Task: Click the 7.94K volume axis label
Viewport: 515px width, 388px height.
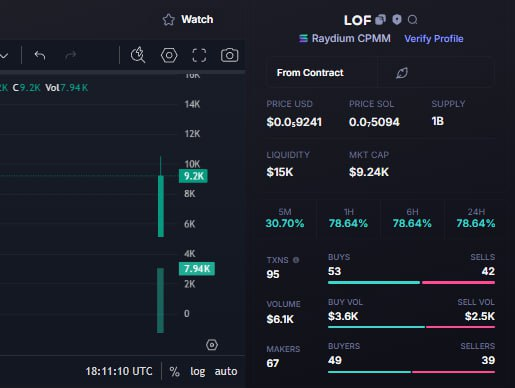Action: coord(197,269)
